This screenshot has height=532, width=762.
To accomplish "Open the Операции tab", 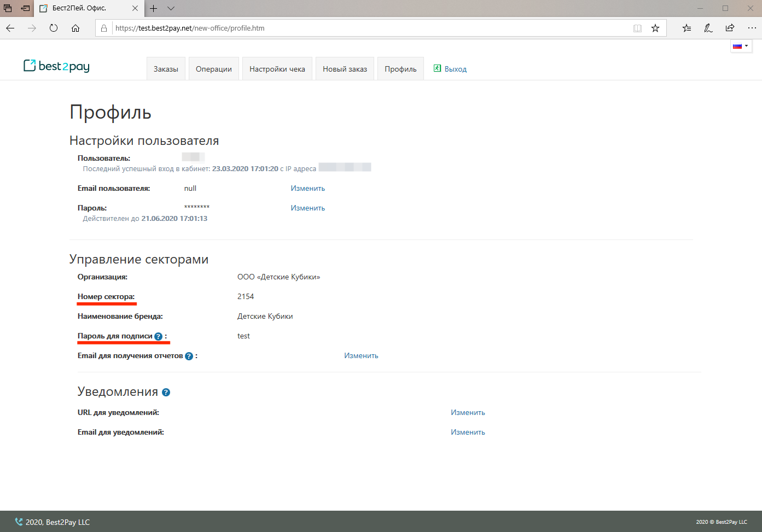I will 213,69.
